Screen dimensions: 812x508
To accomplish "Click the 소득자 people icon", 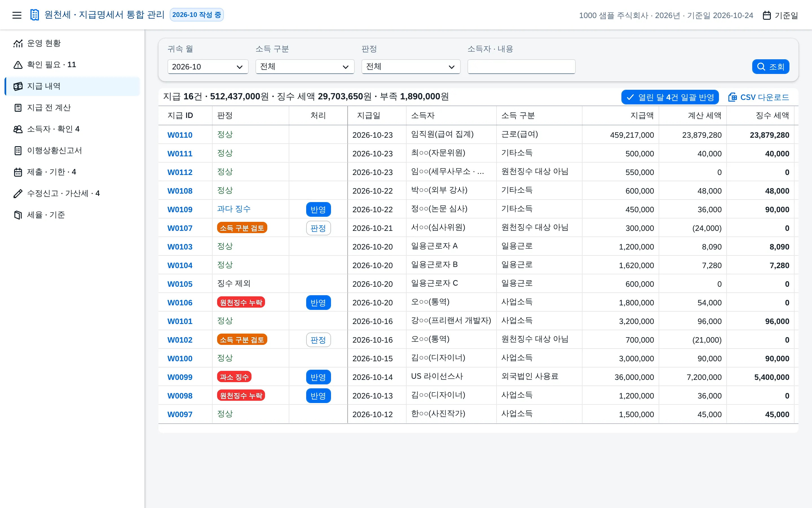I will pyautogui.click(x=18, y=129).
